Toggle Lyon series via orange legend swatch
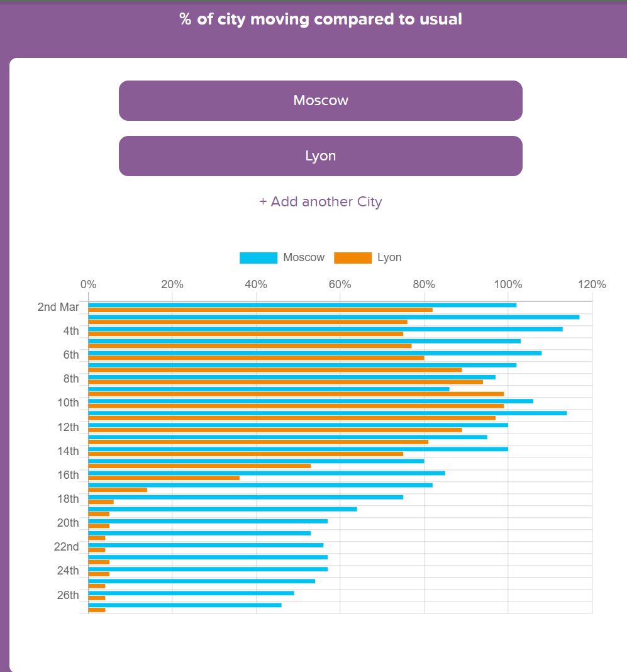Viewport: 627px width, 672px height. (352, 257)
